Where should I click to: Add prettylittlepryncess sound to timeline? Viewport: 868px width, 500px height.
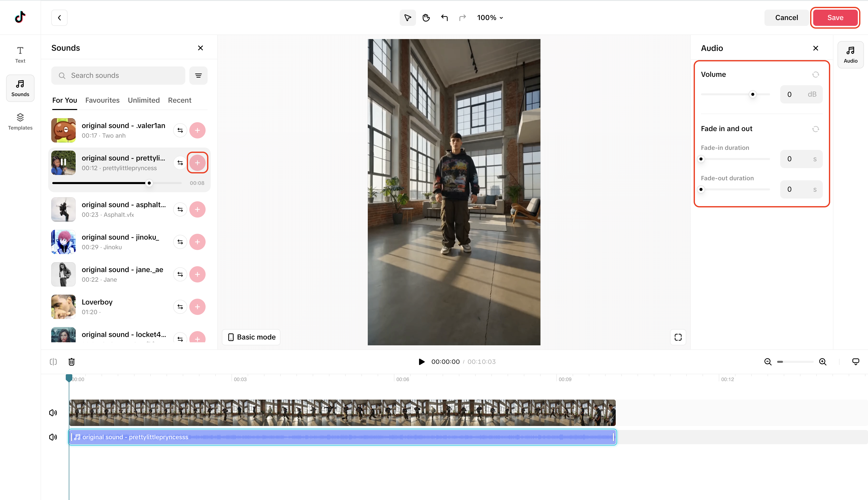point(197,163)
